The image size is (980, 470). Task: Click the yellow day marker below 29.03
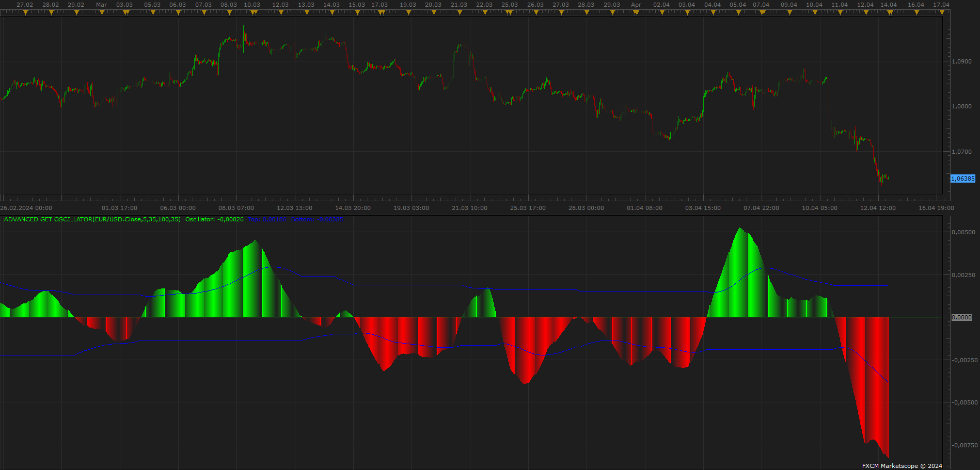(612, 12)
